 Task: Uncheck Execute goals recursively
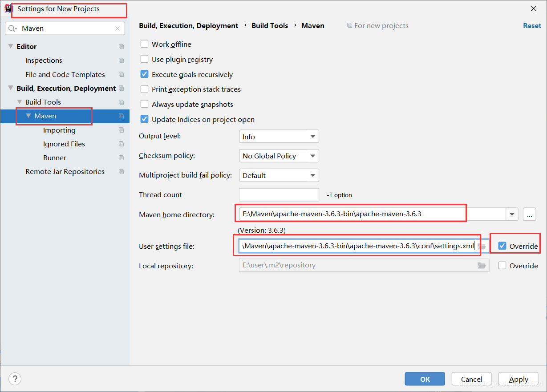[x=144, y=74]
